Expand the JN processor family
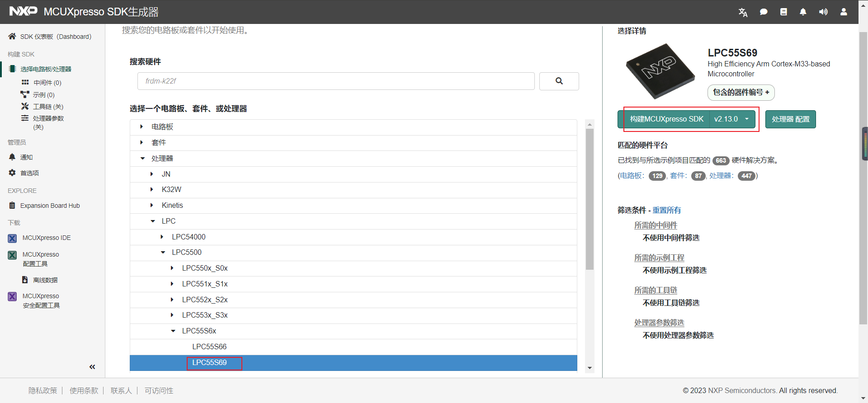 coord(151,174)
